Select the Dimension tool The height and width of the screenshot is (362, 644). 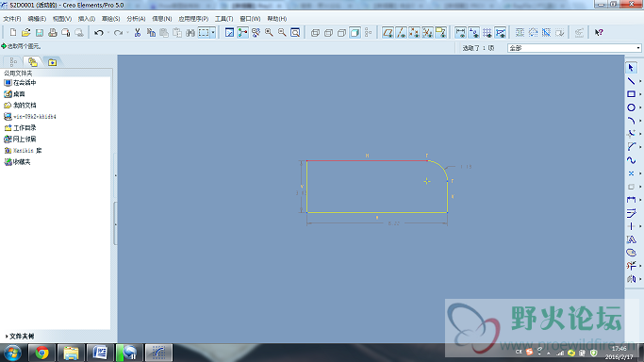631,200
